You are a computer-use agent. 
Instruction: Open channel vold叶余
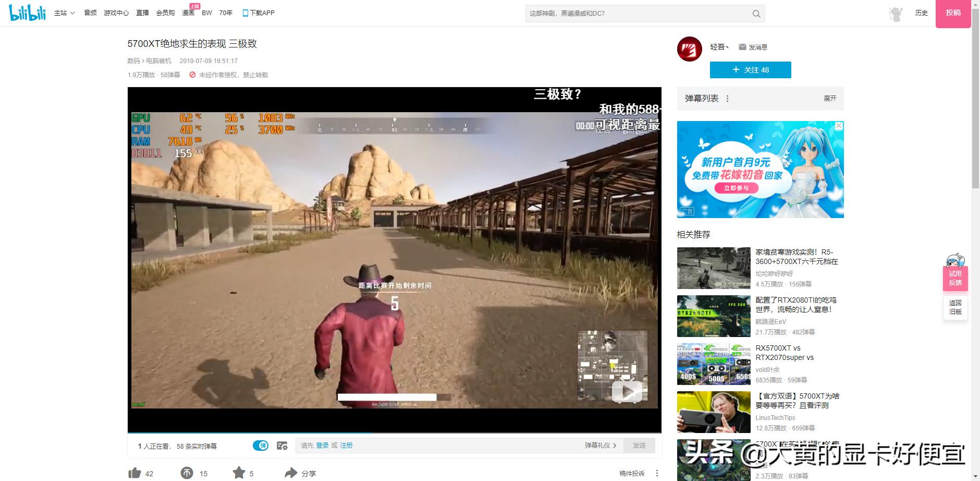coord(768,370)
